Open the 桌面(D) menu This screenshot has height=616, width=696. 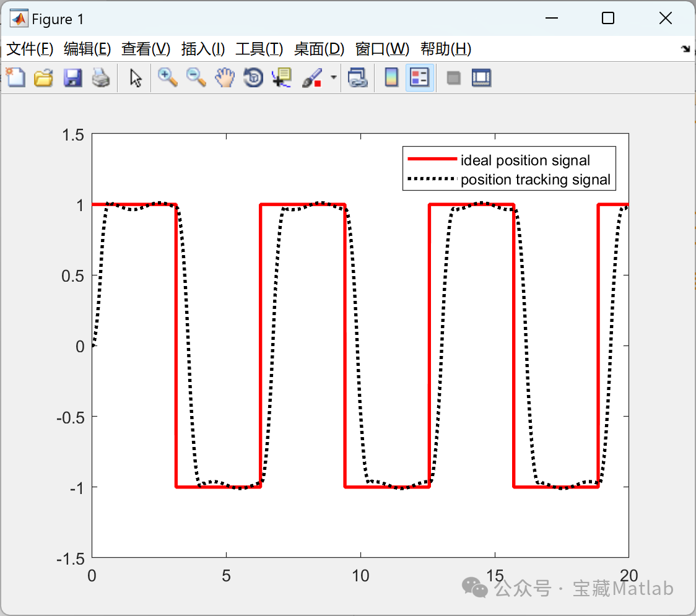coord(319,49)
